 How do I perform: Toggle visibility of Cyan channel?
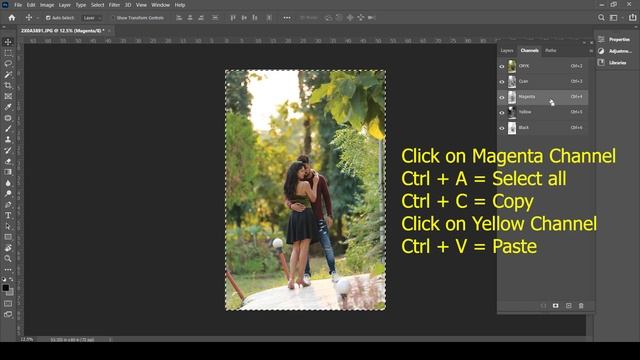(502, 82)
